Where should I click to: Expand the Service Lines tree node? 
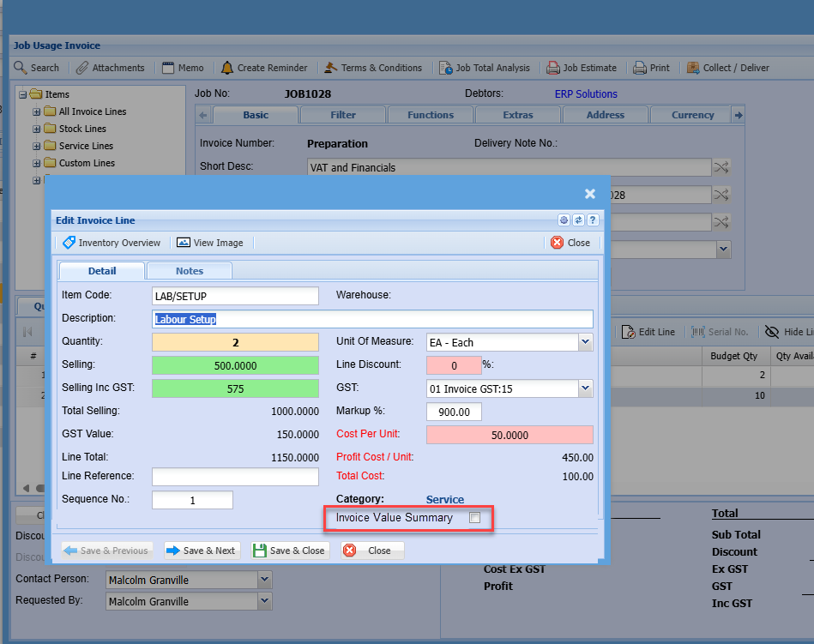tap(37, 146)
